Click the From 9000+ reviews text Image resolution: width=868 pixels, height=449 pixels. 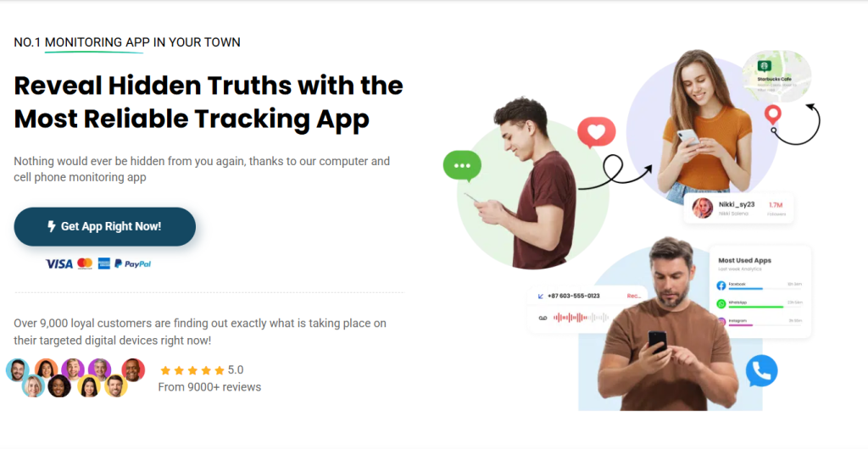209,387
